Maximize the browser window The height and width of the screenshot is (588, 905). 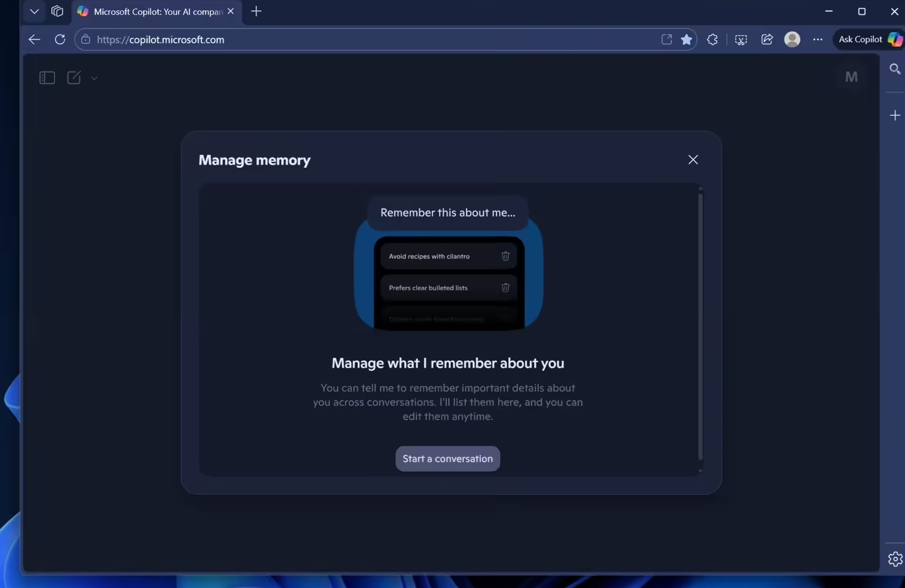pyautogui.click(x=861, y=11)
